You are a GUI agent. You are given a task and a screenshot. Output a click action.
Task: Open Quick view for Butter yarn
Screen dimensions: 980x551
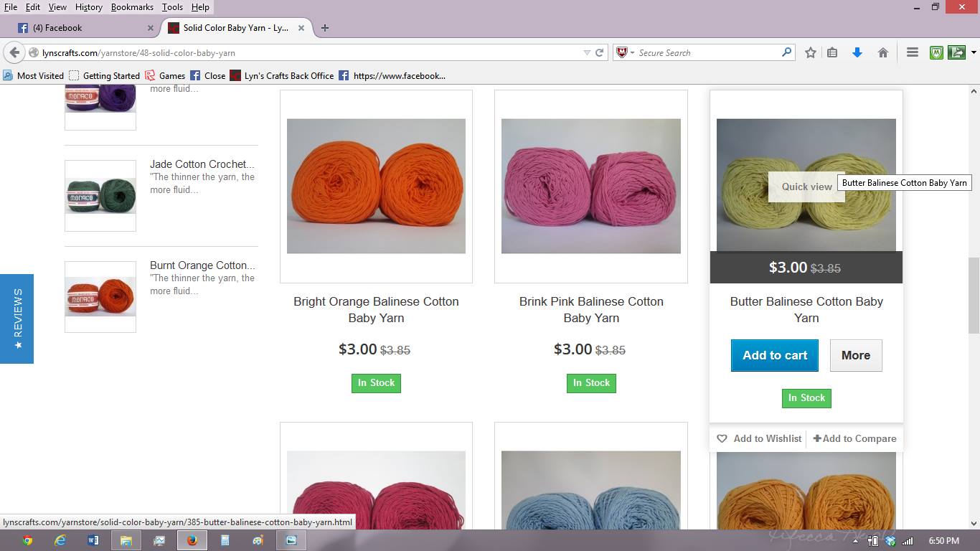tap(806, 187)
